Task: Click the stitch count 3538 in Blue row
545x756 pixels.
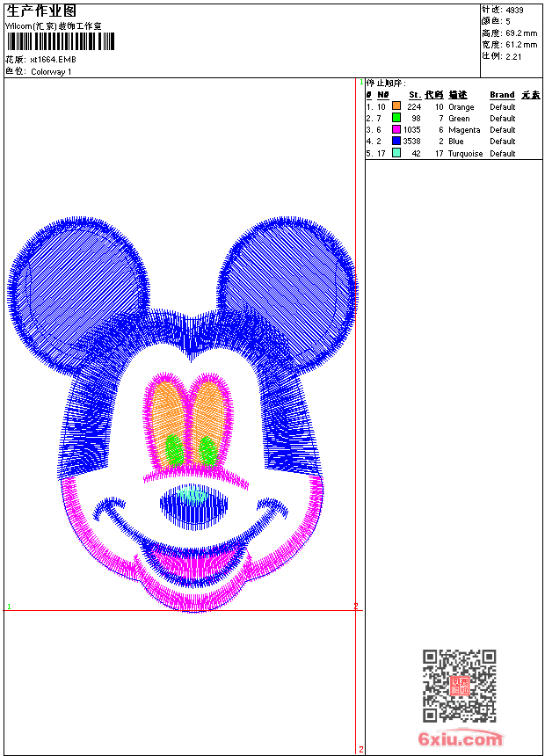Action: (x=412, y=142)
